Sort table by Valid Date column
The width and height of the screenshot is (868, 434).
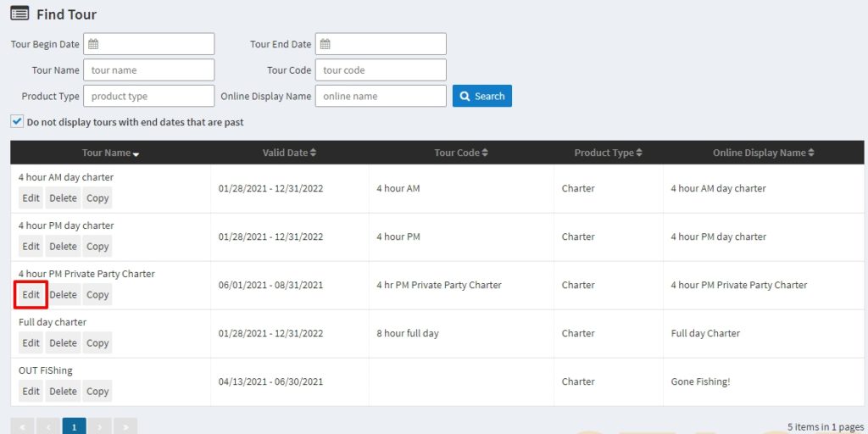click(x=289, y=153)
